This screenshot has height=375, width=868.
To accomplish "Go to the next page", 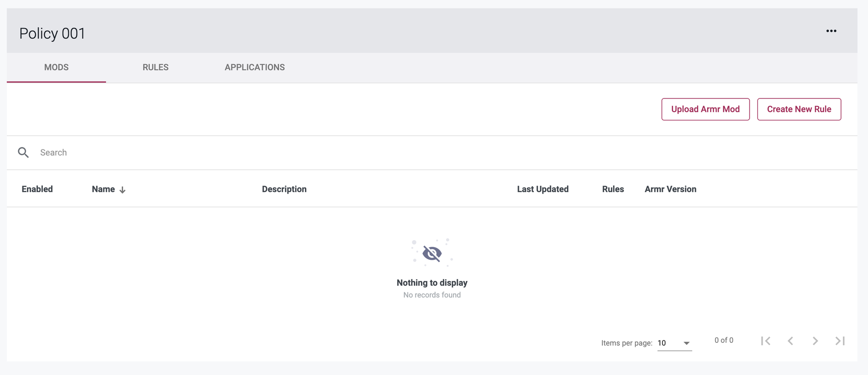I will coord(815,341).
